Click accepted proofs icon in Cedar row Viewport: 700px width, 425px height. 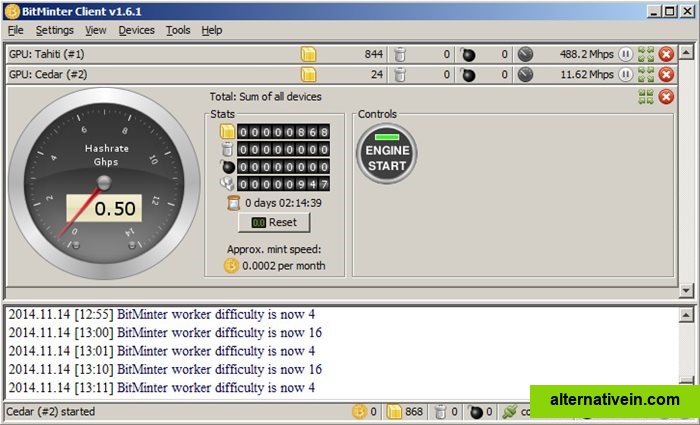coord(308,75)
